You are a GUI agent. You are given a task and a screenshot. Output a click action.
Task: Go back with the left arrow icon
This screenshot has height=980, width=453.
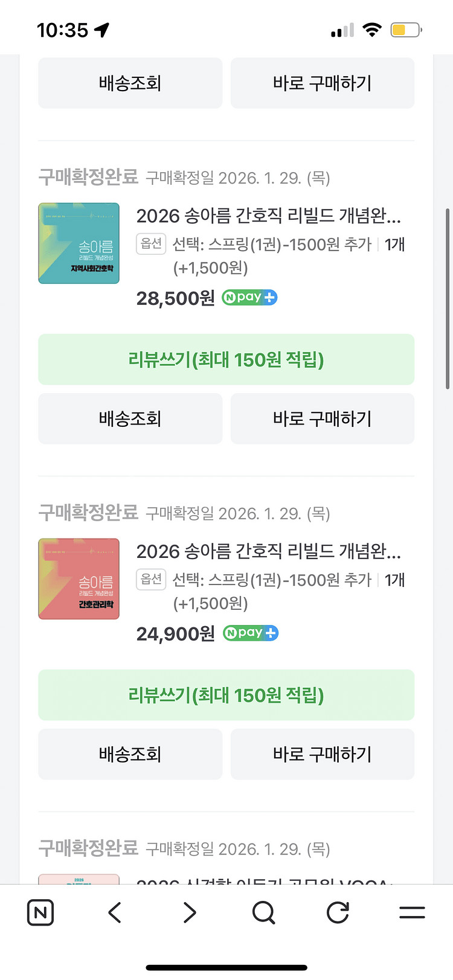[115, 912]
